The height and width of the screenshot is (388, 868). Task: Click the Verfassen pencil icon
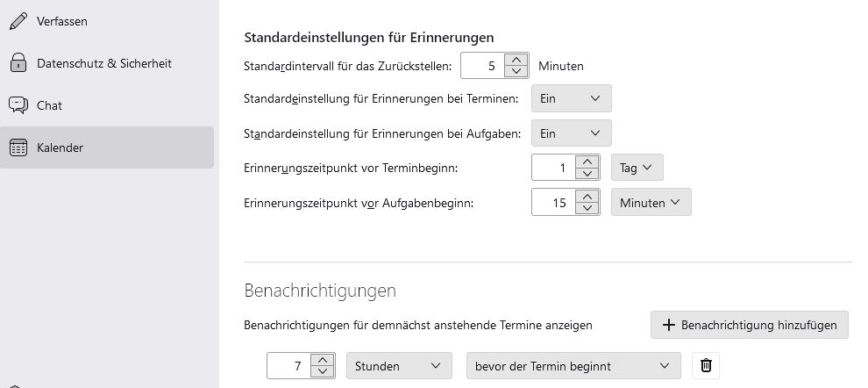(18, 21)
